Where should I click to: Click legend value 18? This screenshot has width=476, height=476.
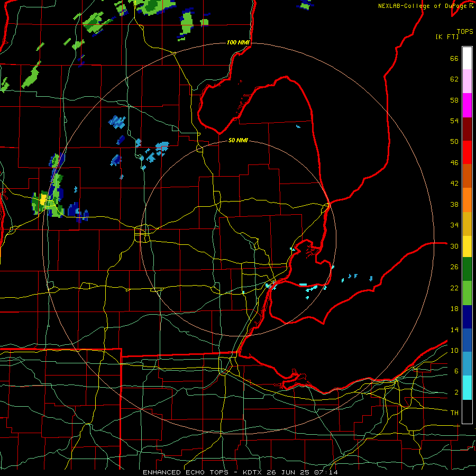(x=454, y=309)
